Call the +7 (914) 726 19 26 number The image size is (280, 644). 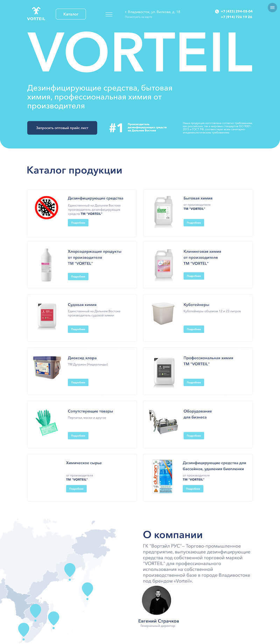pos(236,17)
